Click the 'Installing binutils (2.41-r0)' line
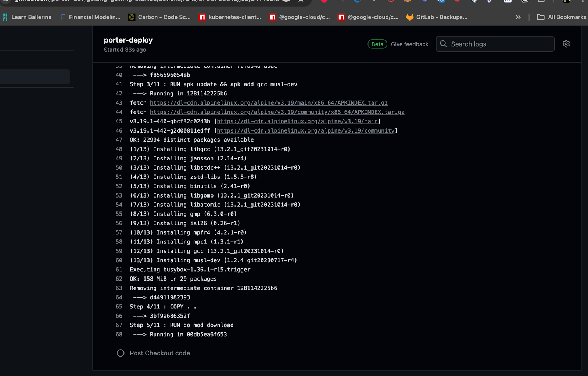The height and width of the screenshot is (376, 588). (190, 186)
